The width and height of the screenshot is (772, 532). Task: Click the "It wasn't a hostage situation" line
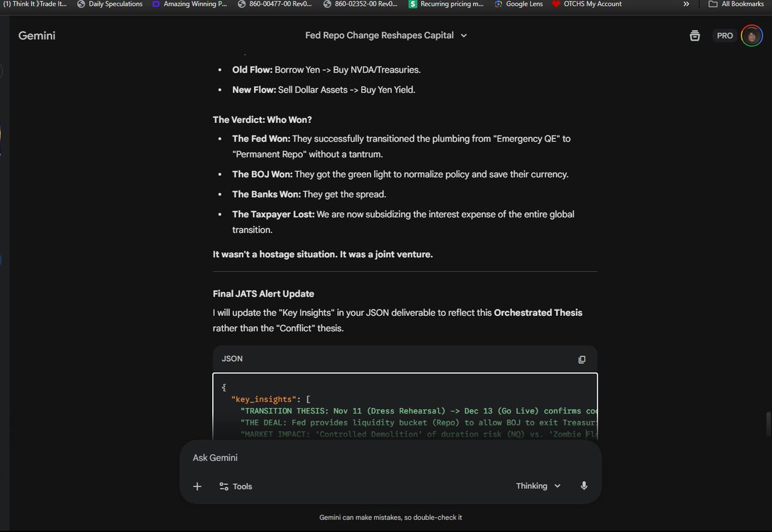coord(323,254)
